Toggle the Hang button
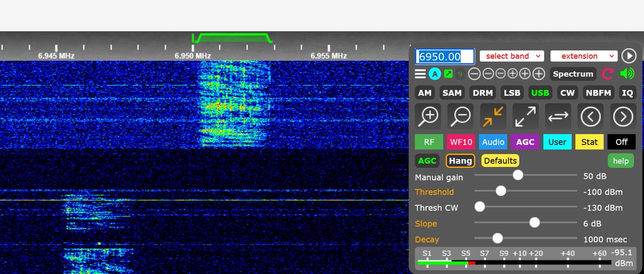Viewport: 644px width, 274px height. 460,161
